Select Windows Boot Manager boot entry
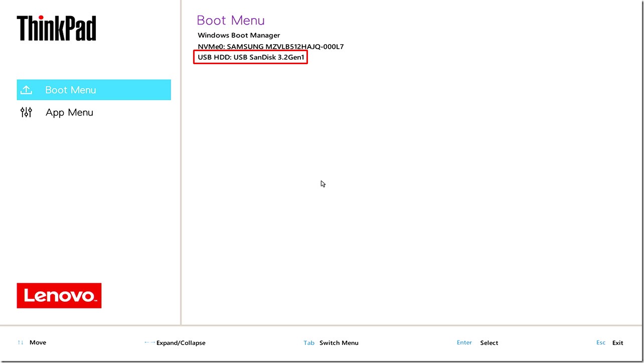 pos(239,35)
